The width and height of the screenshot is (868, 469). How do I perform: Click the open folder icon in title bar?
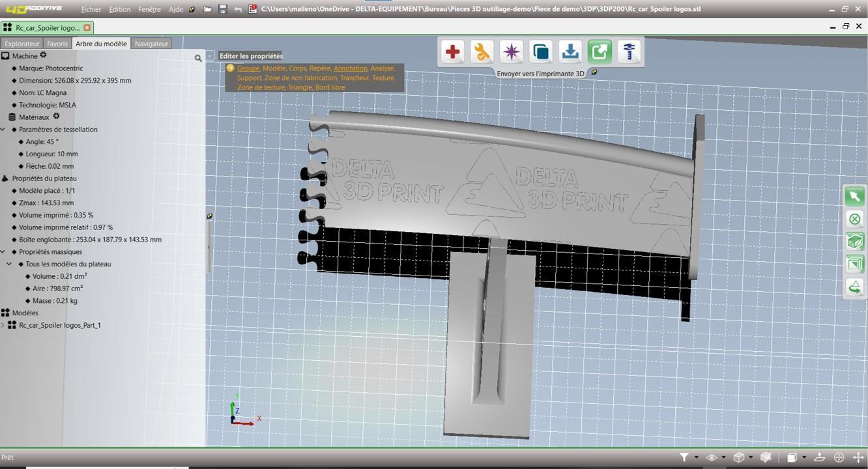[207, 9]
